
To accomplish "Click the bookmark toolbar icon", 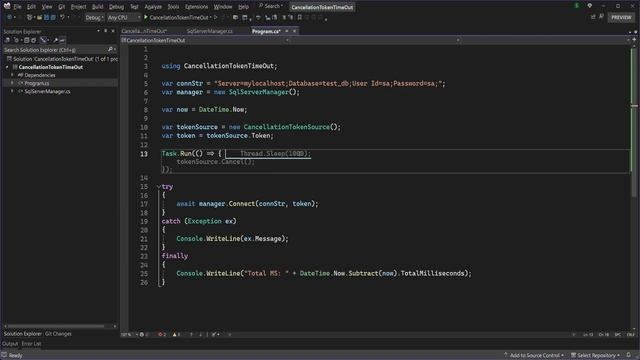I will [300, 18].
